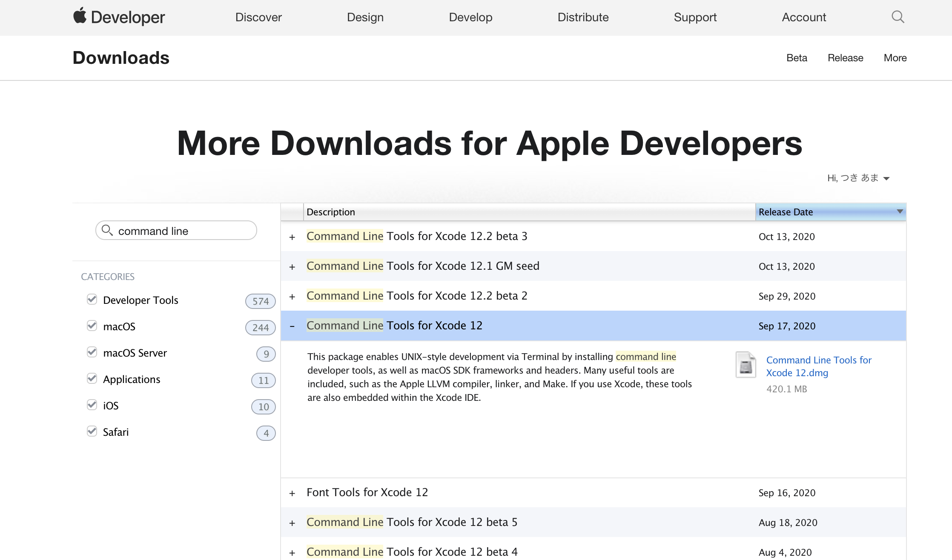Image resolution: width=952 pixels, height=560 pixels.
Task: Expand Xcode 12.2 beta 3 row plus
Action: (292, 237)
